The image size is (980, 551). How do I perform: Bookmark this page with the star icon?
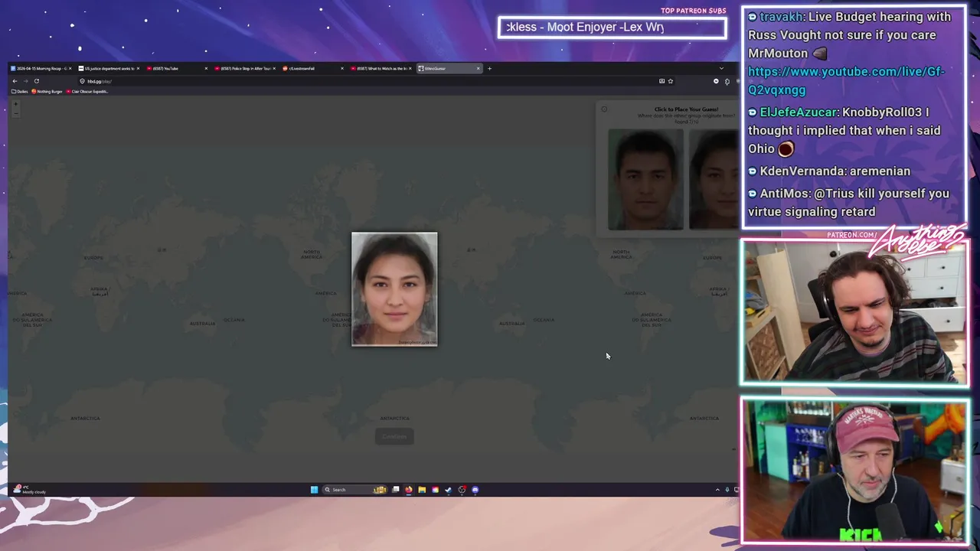(670, 81)
